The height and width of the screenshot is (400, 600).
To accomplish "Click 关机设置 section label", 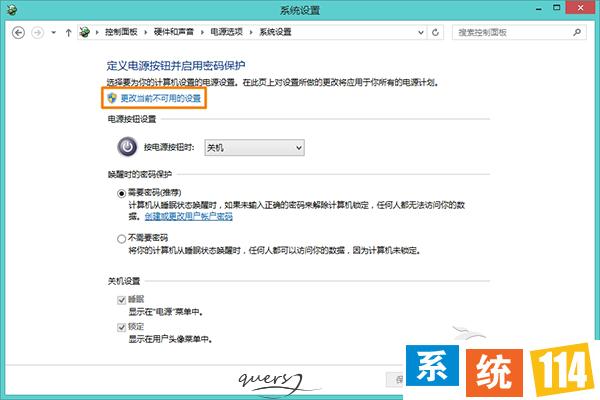I will [124, 281].
